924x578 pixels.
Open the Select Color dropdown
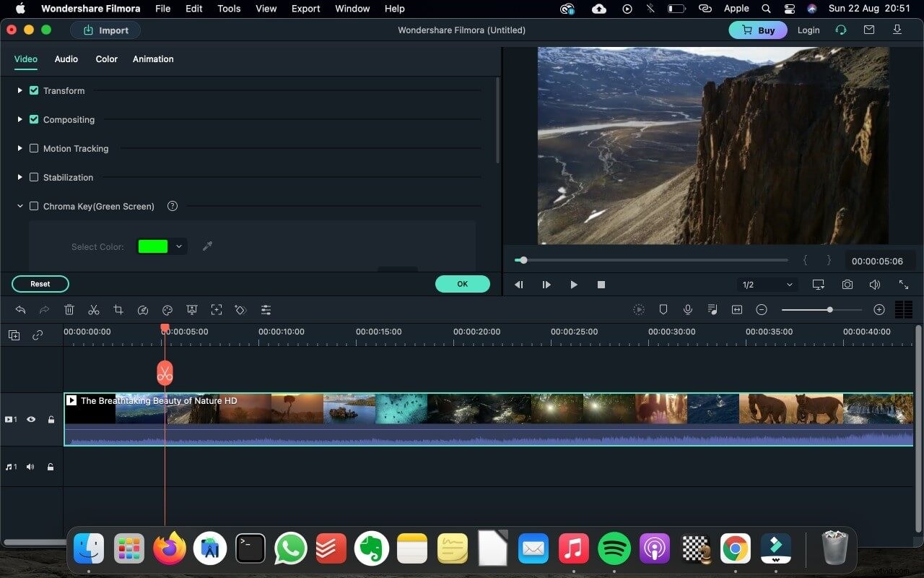(178, 246)
